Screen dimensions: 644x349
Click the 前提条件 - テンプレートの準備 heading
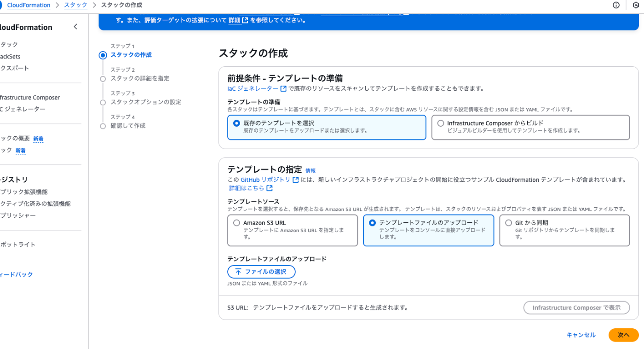tap(285, 78)
